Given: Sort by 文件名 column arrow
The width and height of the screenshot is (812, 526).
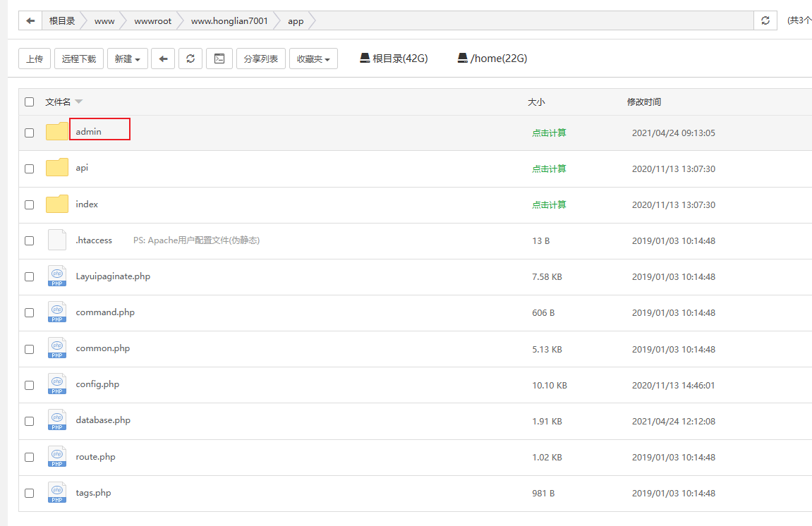Looking at the screenshot, I should coord(78,102).
